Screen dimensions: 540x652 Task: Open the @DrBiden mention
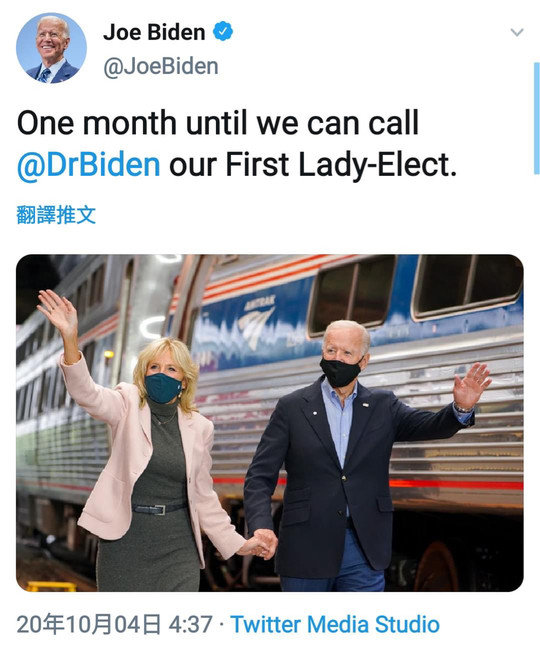coord(89,165)
